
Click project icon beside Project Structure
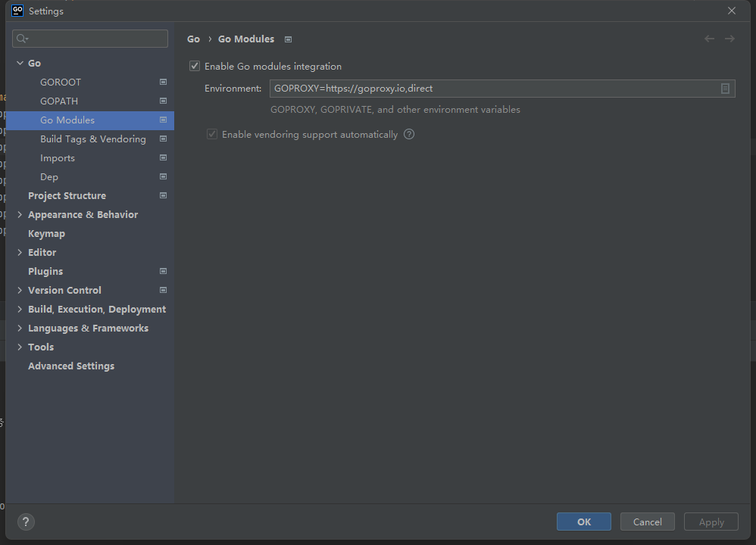click(164, 195)
